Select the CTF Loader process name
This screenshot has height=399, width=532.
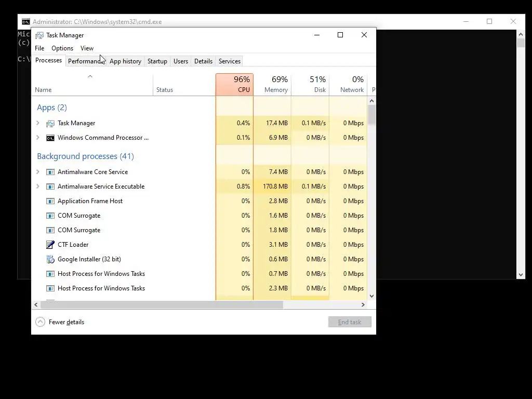point(73,245)
